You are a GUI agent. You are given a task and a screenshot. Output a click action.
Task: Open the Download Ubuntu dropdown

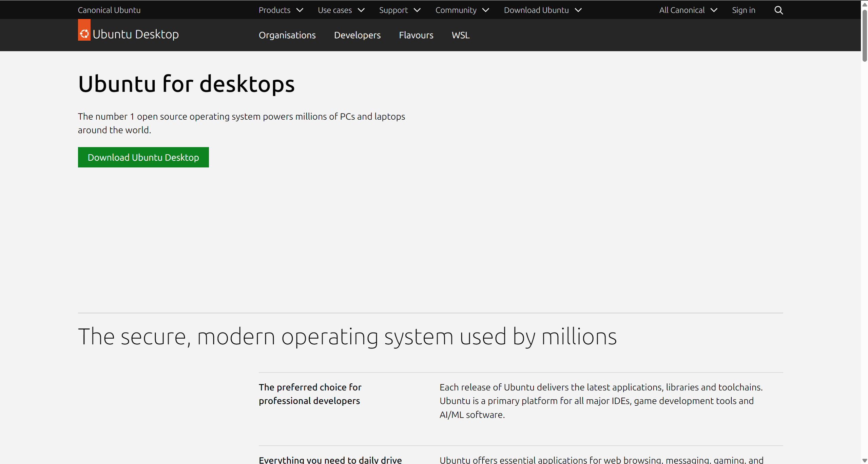(x=542, y=10)
